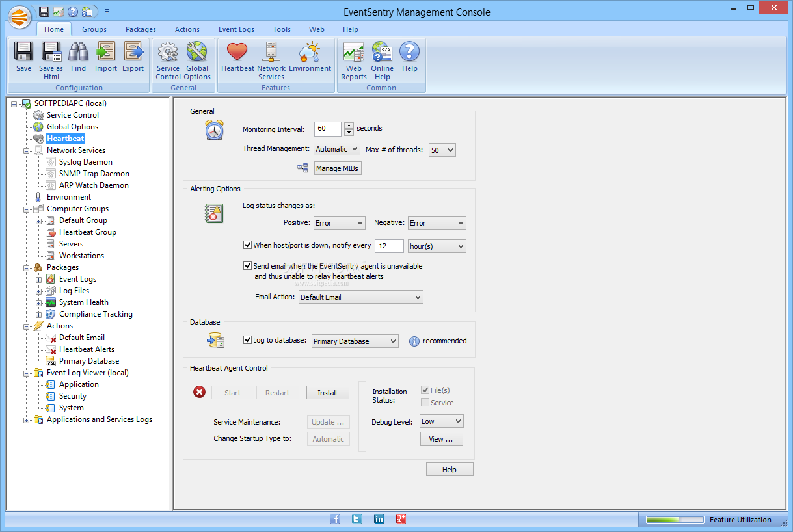The width and height of the screenshot is (793, 532).
Task: Open the Email Action dropdown
Action: pyautogui.click(x=361, y=297)
